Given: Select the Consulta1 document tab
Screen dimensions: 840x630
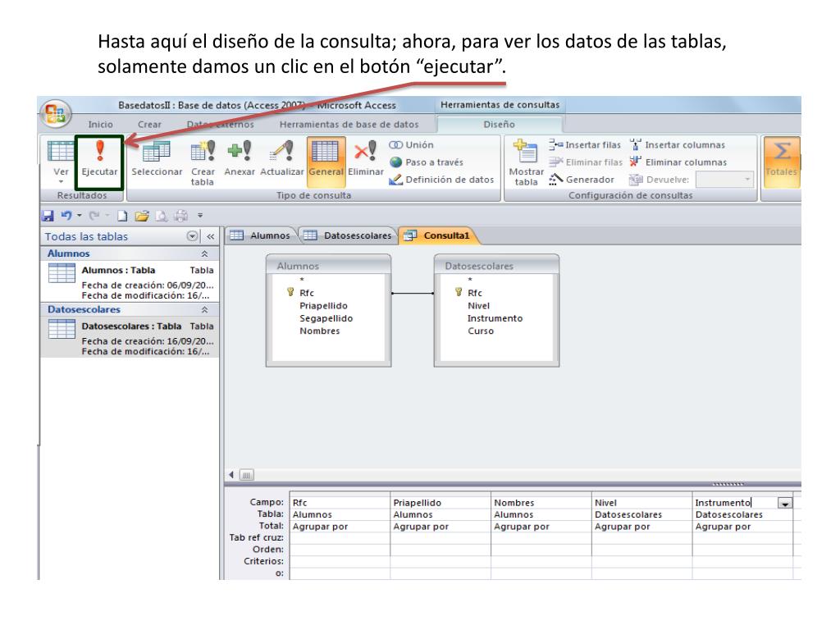Looking at the screenshot, I should [x=438, y=235].
